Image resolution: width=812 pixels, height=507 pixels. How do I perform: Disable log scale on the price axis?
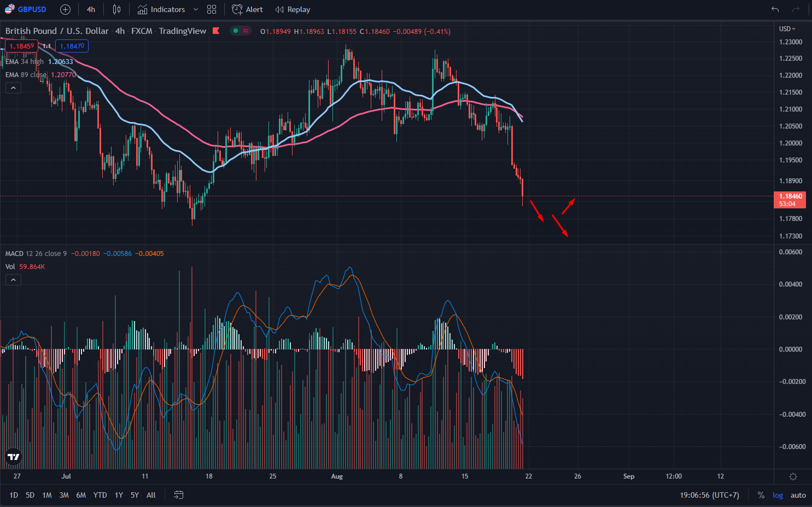click(778, 495)
